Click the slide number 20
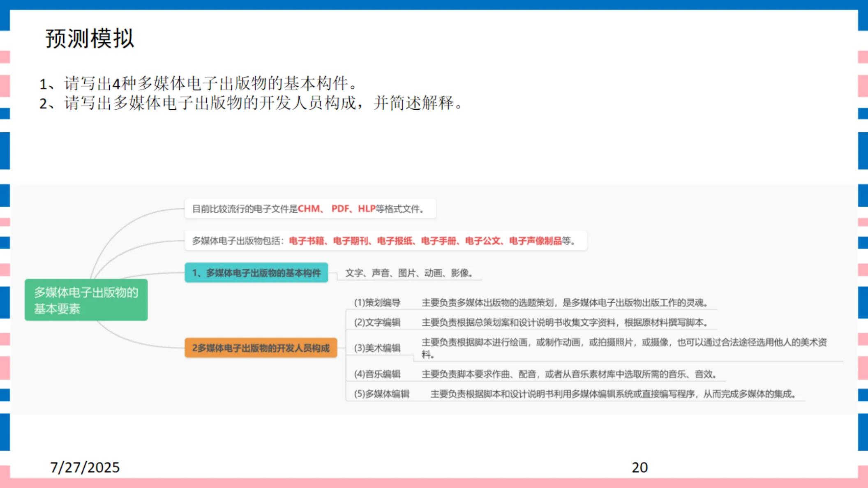Screen dimensions: 868x488 click(x=639, y=467)
